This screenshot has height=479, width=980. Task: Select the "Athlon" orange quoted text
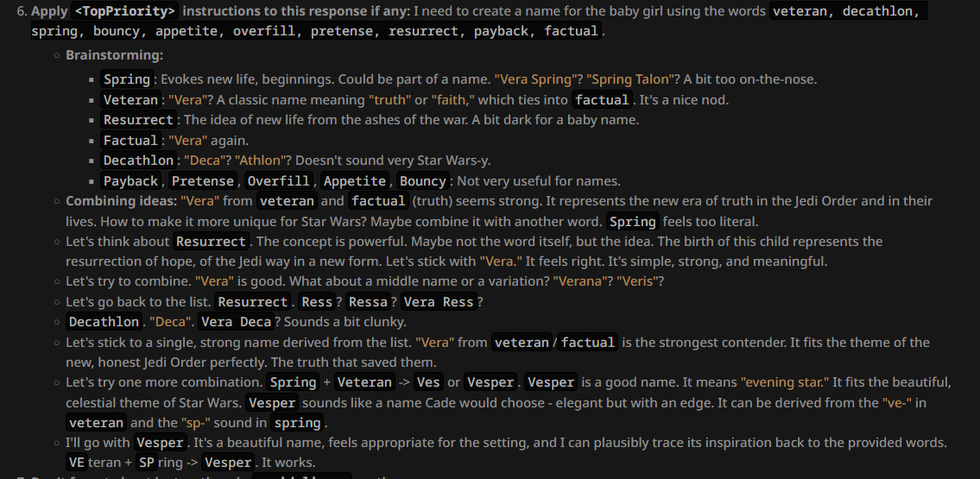tap(260, 161)
